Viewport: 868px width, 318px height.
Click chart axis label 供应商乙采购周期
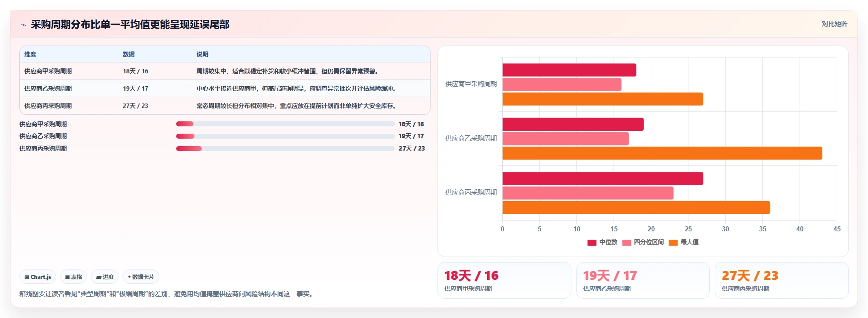[471, 139]
